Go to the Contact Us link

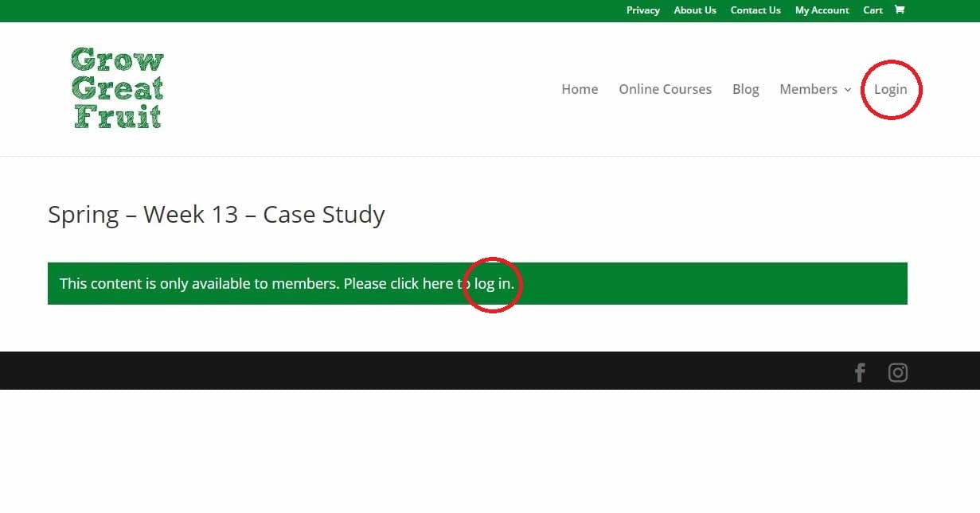(x=755, y=10)
